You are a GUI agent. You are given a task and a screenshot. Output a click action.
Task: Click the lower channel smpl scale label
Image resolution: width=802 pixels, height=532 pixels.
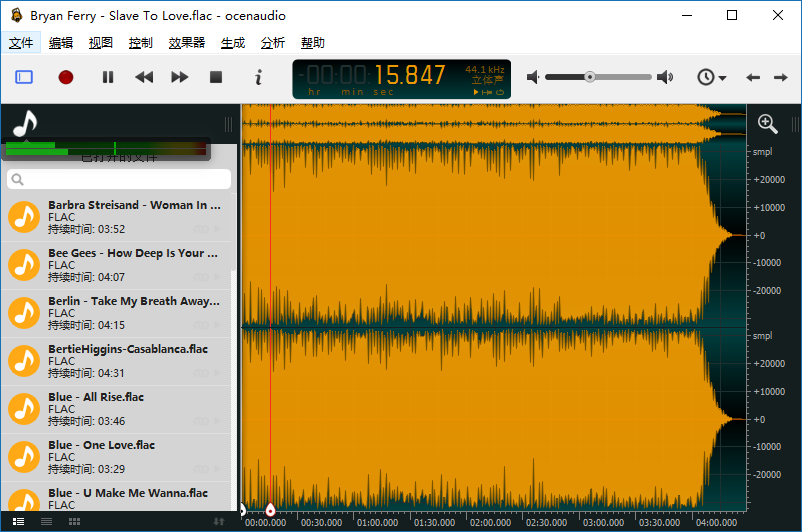[762, 336]
